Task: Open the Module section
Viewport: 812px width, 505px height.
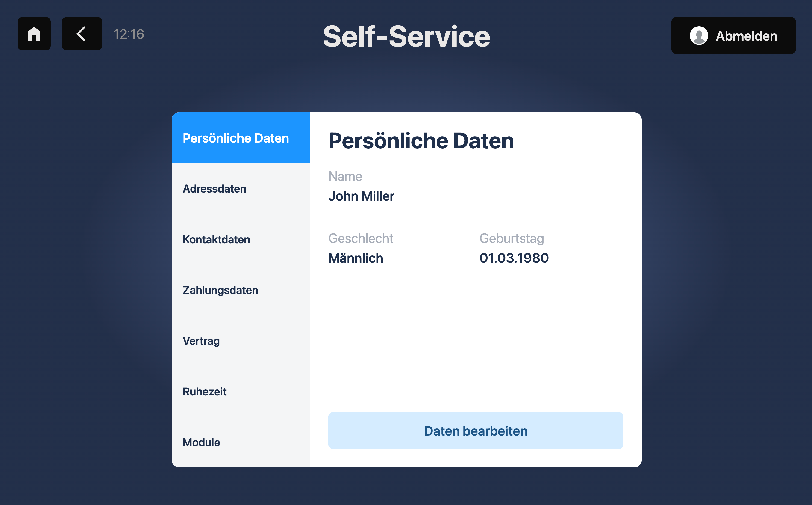Action: [241, 442]
